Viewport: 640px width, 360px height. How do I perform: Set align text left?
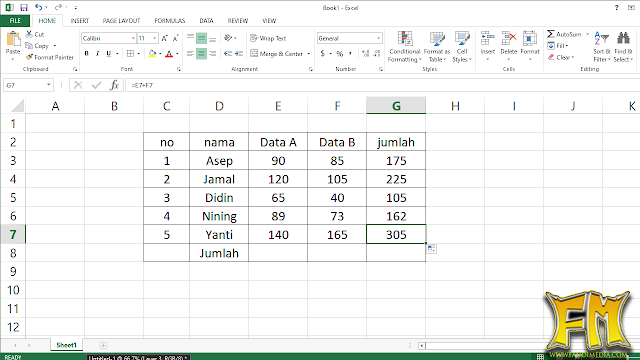coord(190,53)
